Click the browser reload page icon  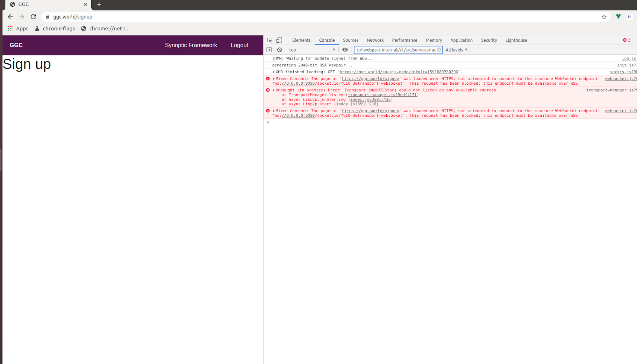(33, 17)
